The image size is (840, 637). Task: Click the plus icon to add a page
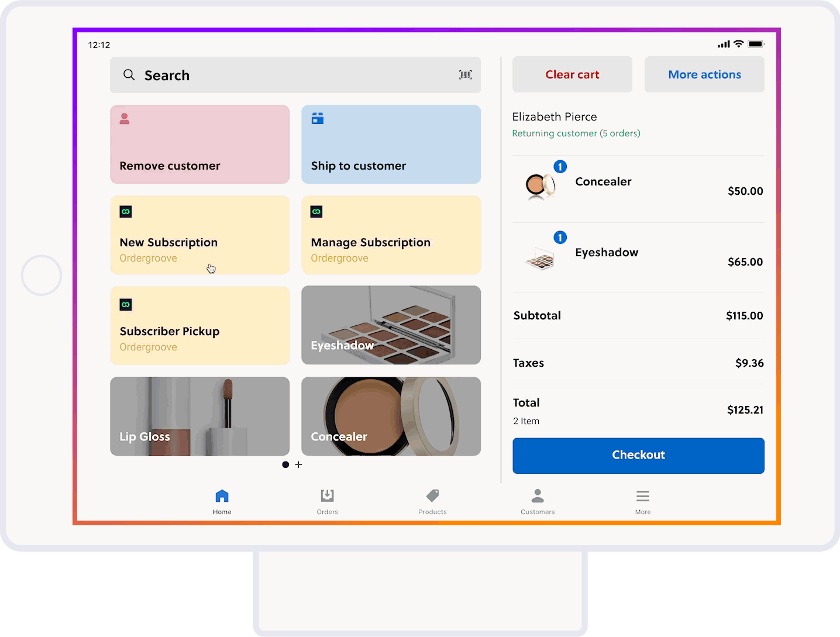coord(299,464)
